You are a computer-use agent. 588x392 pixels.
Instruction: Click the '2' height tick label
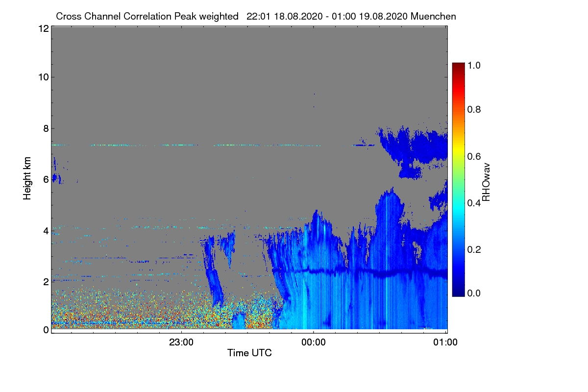click(x=45, y=282)
